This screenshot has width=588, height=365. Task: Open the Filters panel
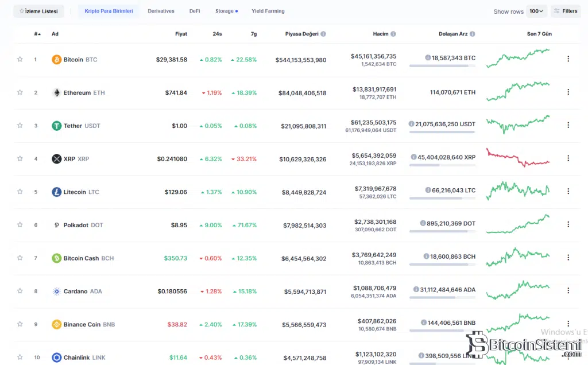(x=566, y=11)
